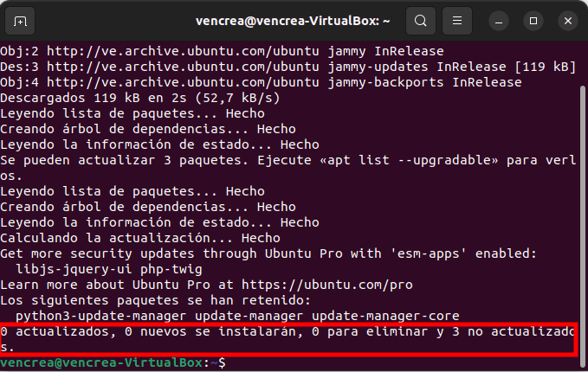
Task: Open the terminal search tool
Action: tap(421, 21)
